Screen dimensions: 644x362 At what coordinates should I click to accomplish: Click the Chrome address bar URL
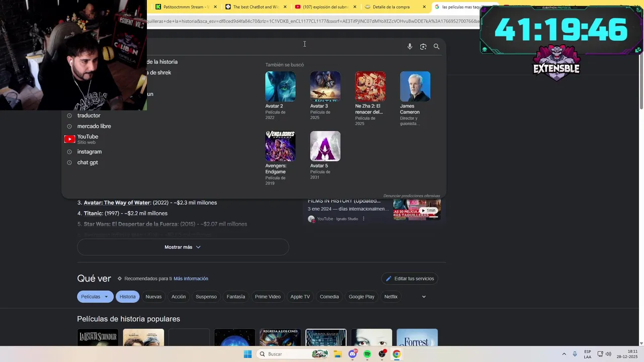(x=313, y=21)
